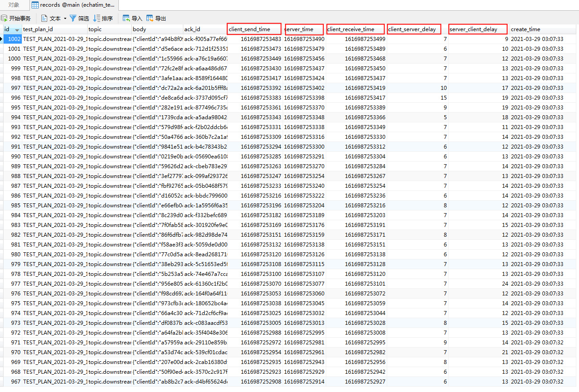Select the row with id 1002
The width and height of the screenshot is (579, 392).
pos(14,39)
